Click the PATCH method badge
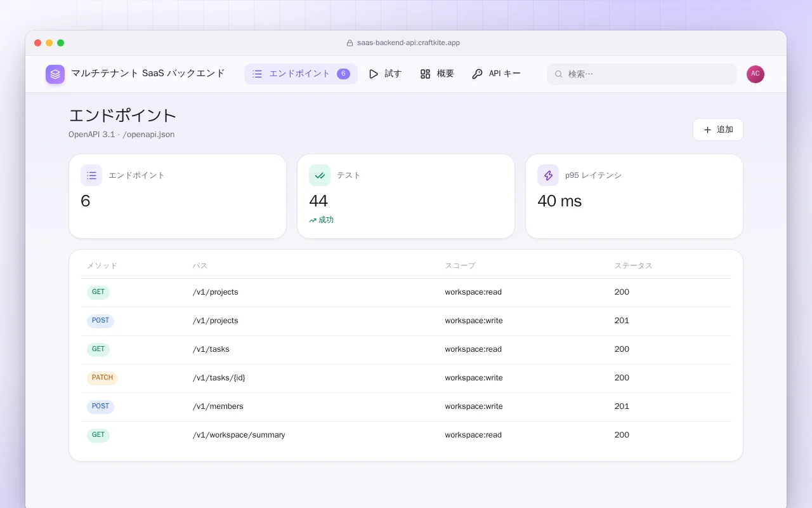This screenshot has width=812, height=508. pyautogui.click(x=102, y=378)
